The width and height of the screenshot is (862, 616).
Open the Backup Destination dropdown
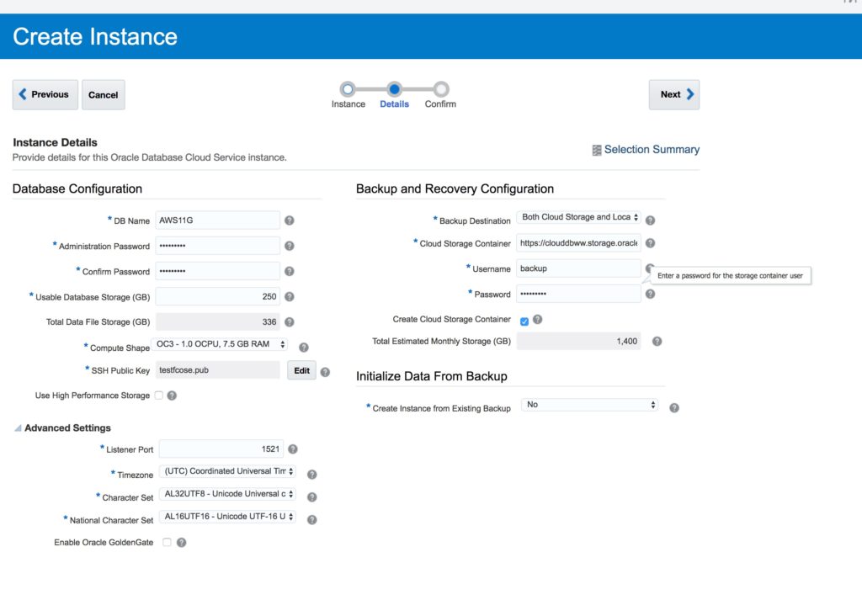[579, 217]
